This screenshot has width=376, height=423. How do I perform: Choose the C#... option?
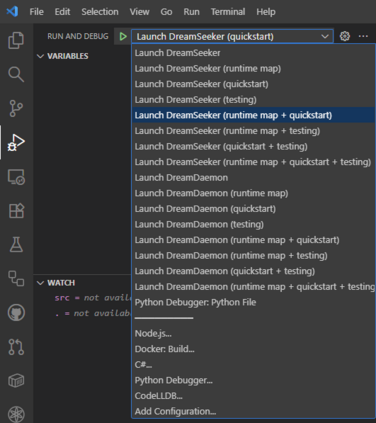click(x=253, y=365)
